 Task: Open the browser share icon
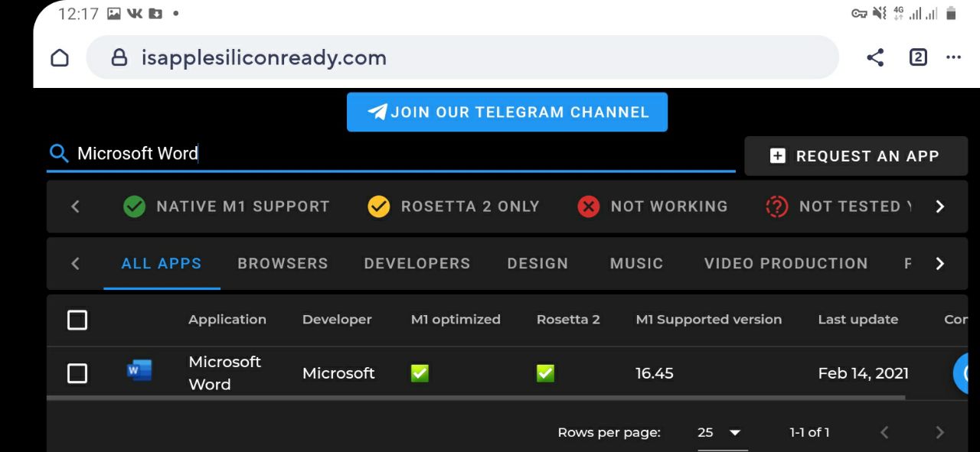tap(875, 57)
